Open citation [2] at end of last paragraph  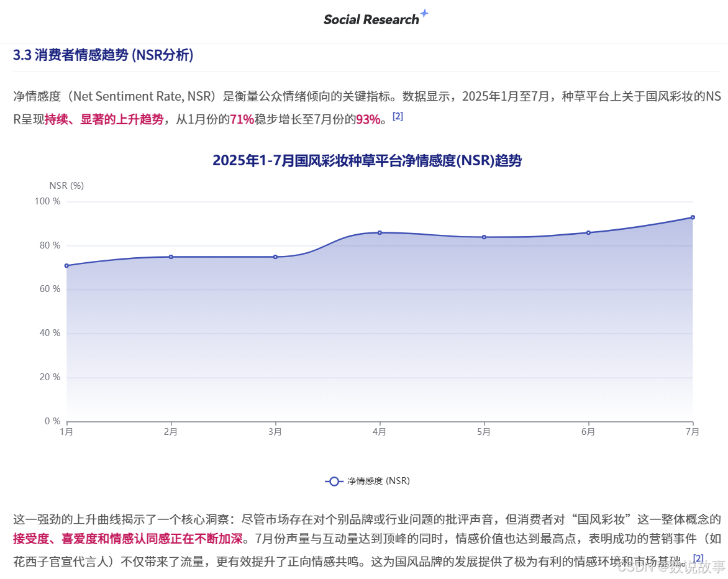(x=698, y=558)
